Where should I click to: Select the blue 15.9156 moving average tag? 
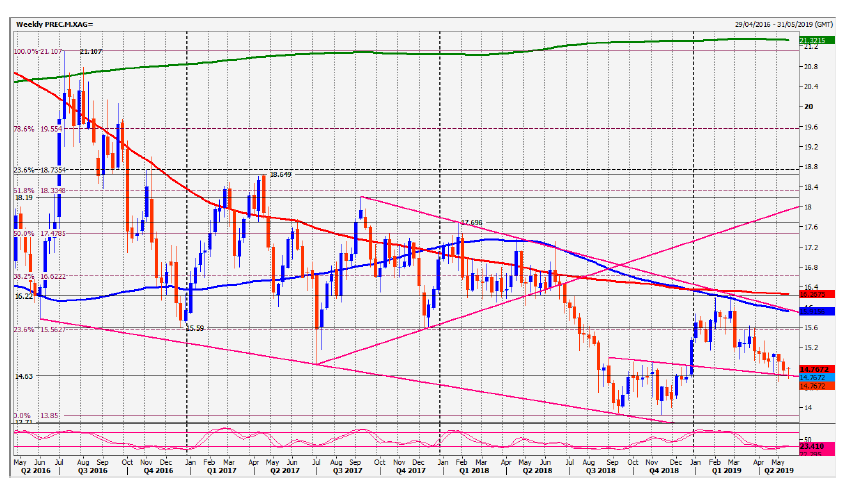coord(816,312)
